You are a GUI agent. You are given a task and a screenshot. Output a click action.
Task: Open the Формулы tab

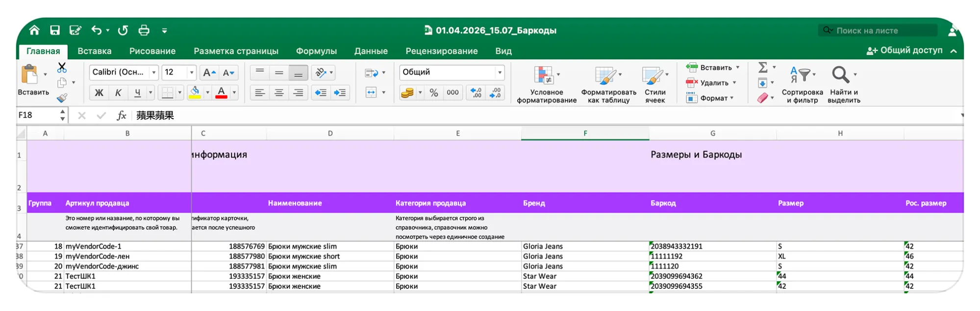pos(316,51)
